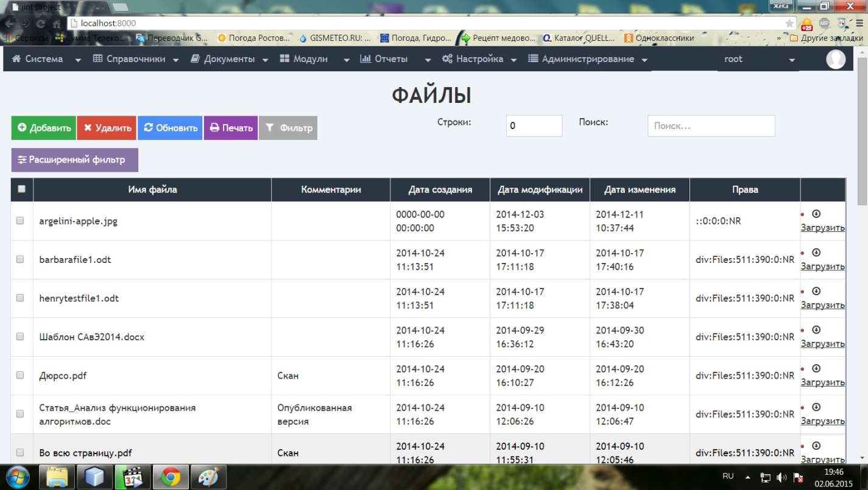Open the Chrome menu hamburger icon
868x490 pixels.
[x=859, y=23]
